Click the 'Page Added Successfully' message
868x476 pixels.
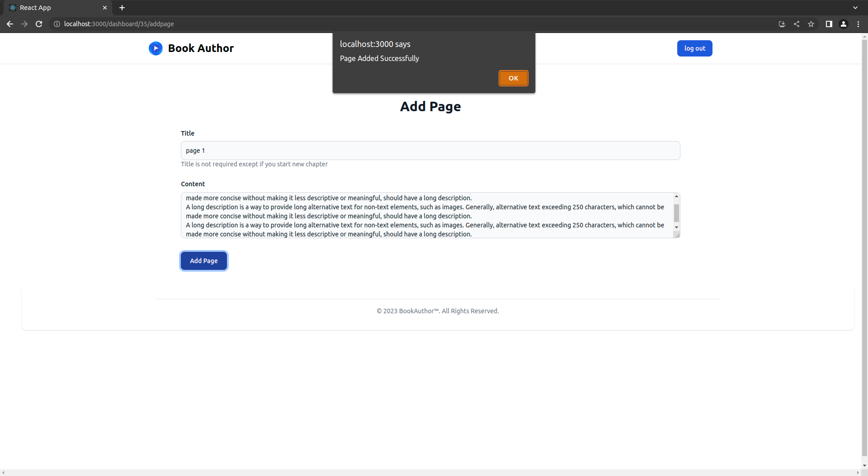[x=379, y=58]
